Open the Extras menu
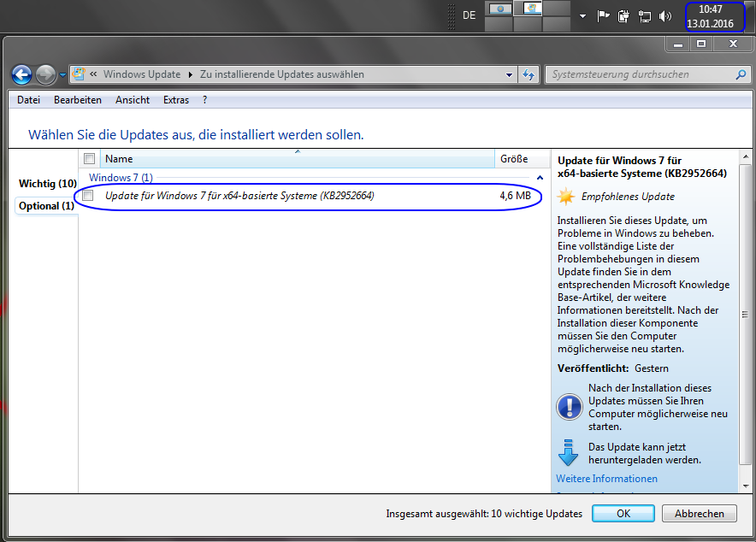 coord(176,100)
